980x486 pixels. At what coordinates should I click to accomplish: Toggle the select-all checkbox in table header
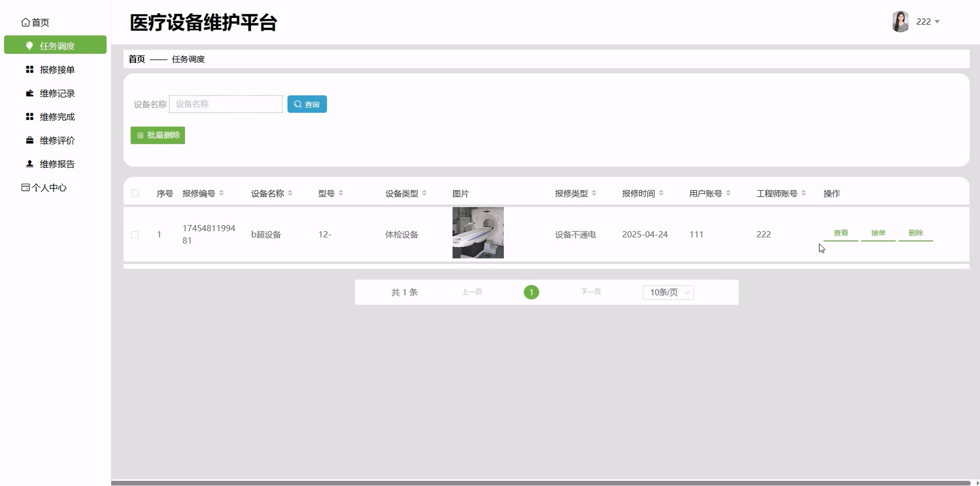tap(135, 193)
